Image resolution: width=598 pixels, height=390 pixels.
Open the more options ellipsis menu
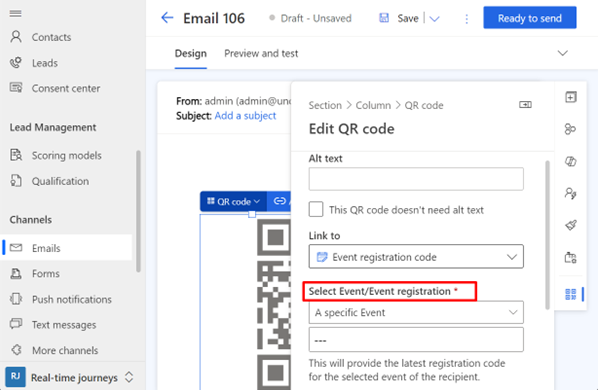[x=466, y=19]
